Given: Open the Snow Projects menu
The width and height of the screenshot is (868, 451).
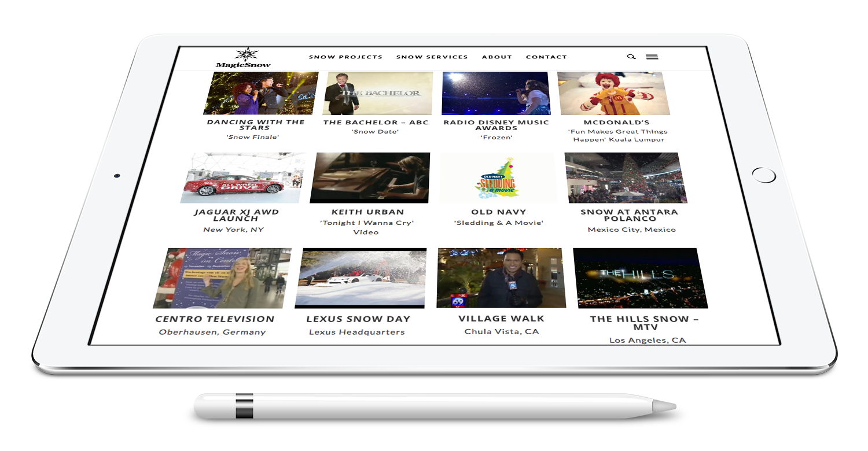Looking at the screenshot, I should pyautogui.click(x=345, y=57).
